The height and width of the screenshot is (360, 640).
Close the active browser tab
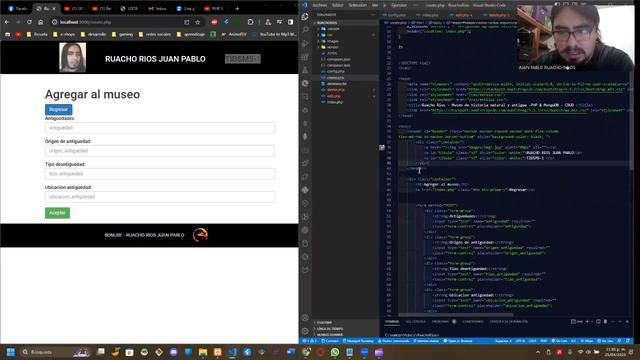pyautogui.click(x=54, y=8)
